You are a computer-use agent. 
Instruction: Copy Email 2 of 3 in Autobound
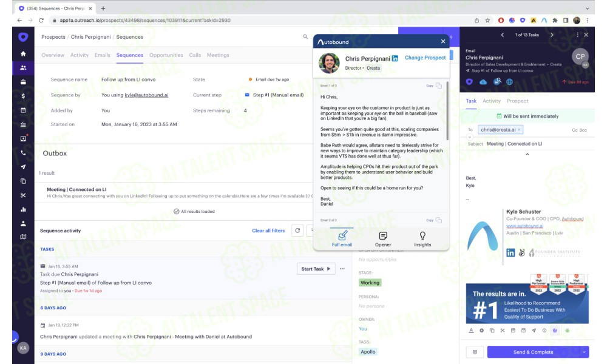point(439,220)
